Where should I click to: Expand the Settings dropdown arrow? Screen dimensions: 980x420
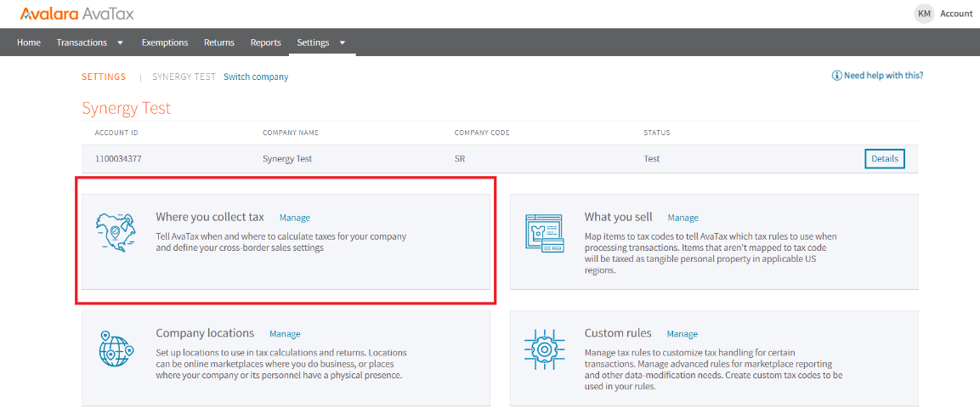(342, 43)
